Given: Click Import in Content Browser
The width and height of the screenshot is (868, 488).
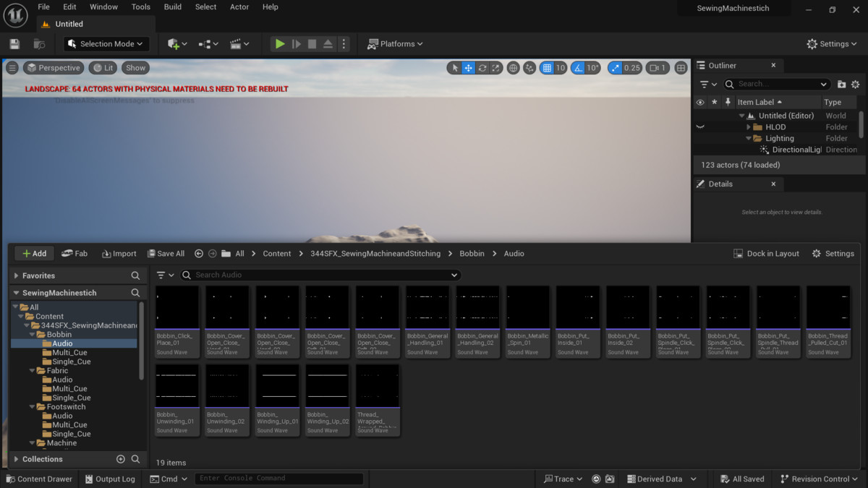Looking at the screenshot, I should coord(119,254).
